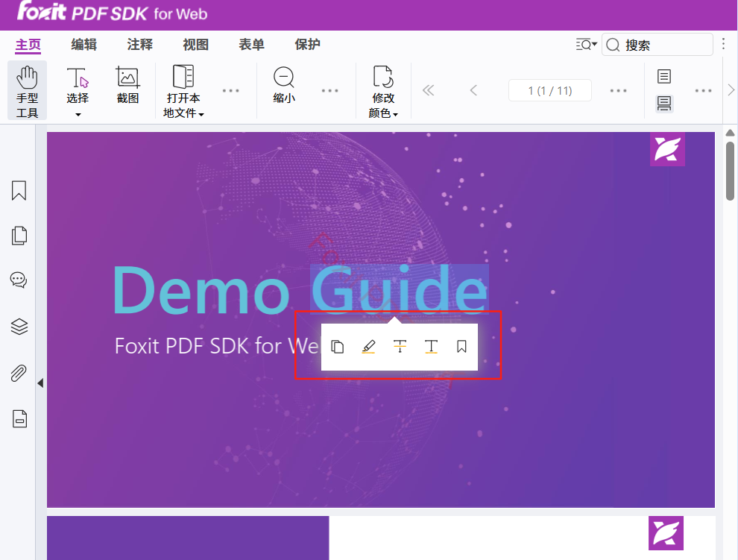The image size is (738, 560).
Task: Open the Form tab (表单)
Action: click(x=252, y=45)
